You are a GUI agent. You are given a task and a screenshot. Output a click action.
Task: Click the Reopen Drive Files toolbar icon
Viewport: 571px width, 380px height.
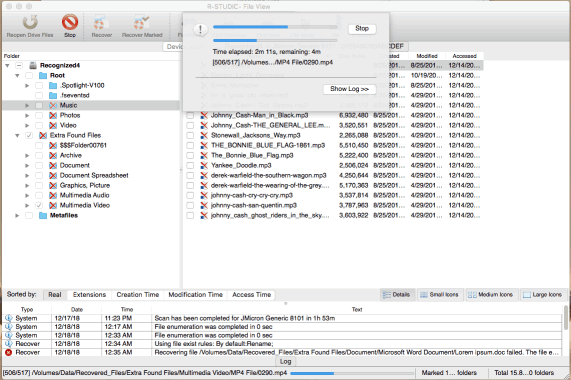coord(30,23)
